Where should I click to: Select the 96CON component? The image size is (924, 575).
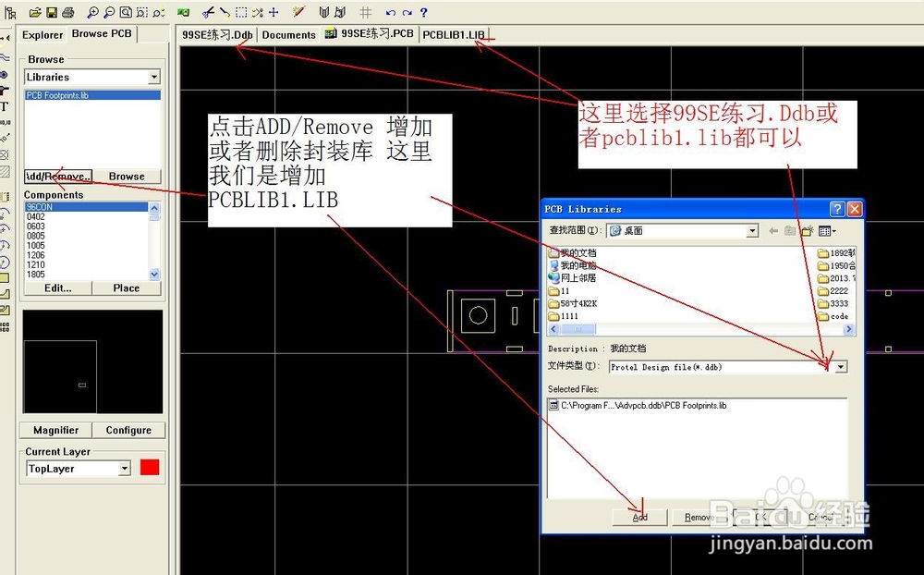(x=86, y=207)
